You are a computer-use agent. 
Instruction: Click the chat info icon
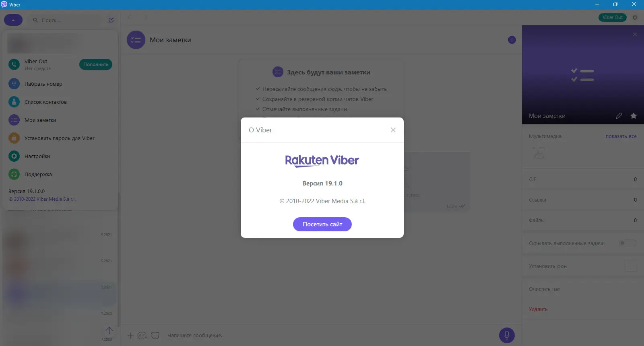pyautogui.click(x=512, y=40)
